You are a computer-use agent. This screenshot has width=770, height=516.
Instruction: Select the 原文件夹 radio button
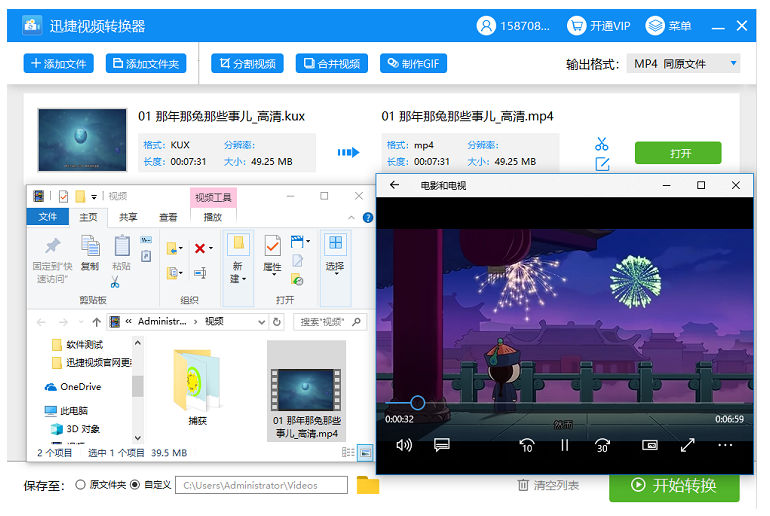pyautogui.click(x=81, y=485)
